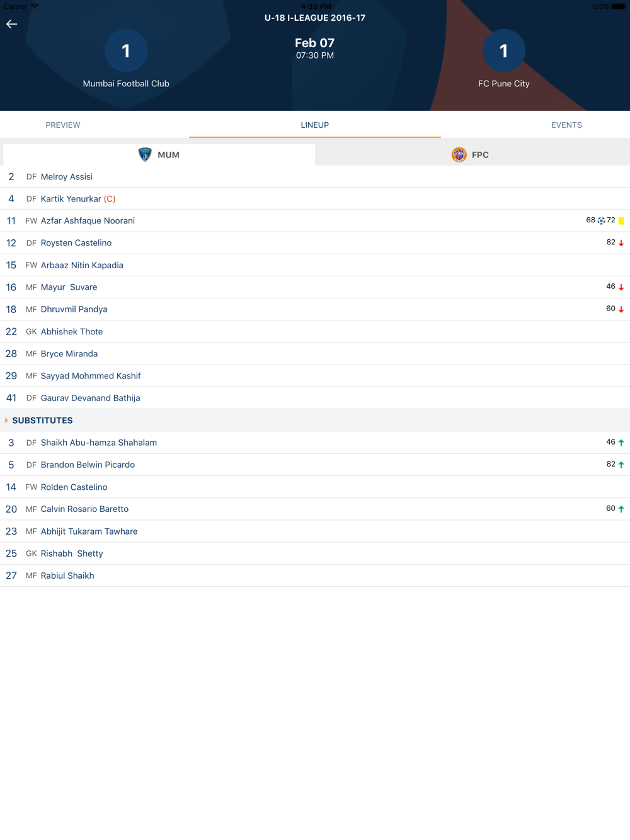The height and width of the screenshot is (840, 630).
Task: Select Sayyad Mohmmed Kashif row
Action: pos(315,376)
